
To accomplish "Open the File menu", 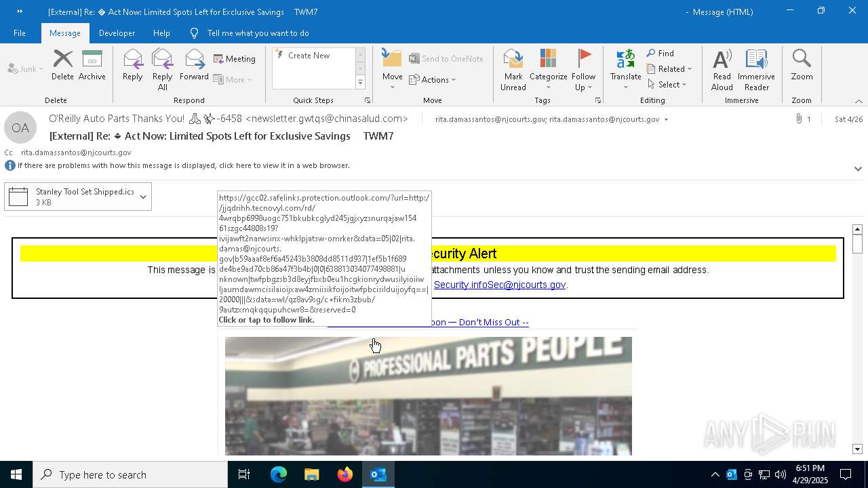I will pos(20,33).
